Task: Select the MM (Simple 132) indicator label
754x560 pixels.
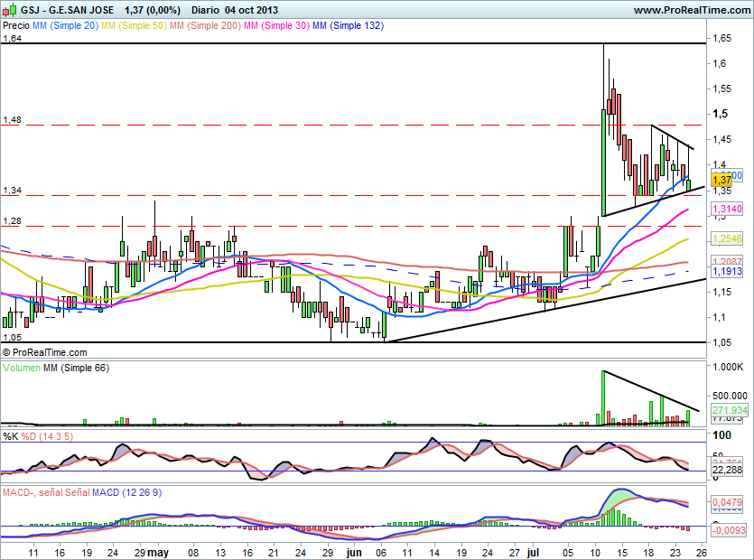Action: pos(349,25)
